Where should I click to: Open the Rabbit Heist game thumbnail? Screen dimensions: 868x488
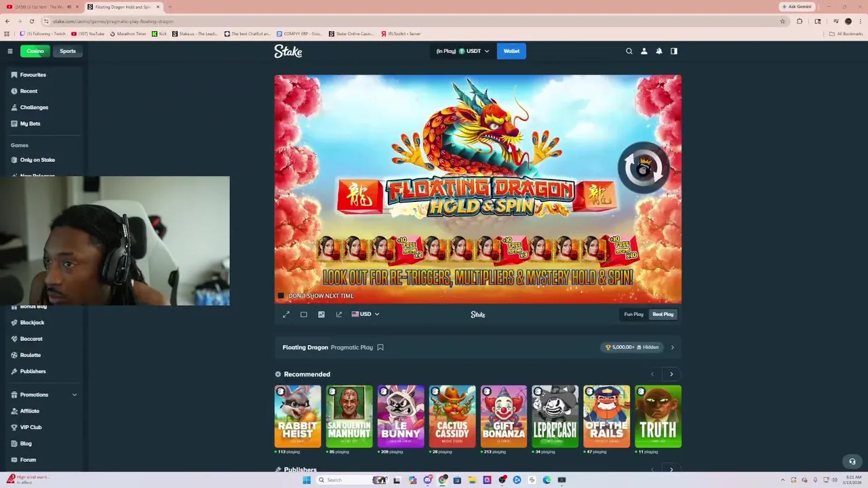(298, 416)
